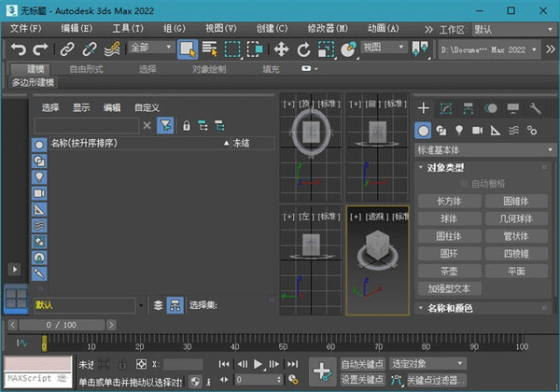
Task: Activate the Select Object arrow tool
Action: 186,49
